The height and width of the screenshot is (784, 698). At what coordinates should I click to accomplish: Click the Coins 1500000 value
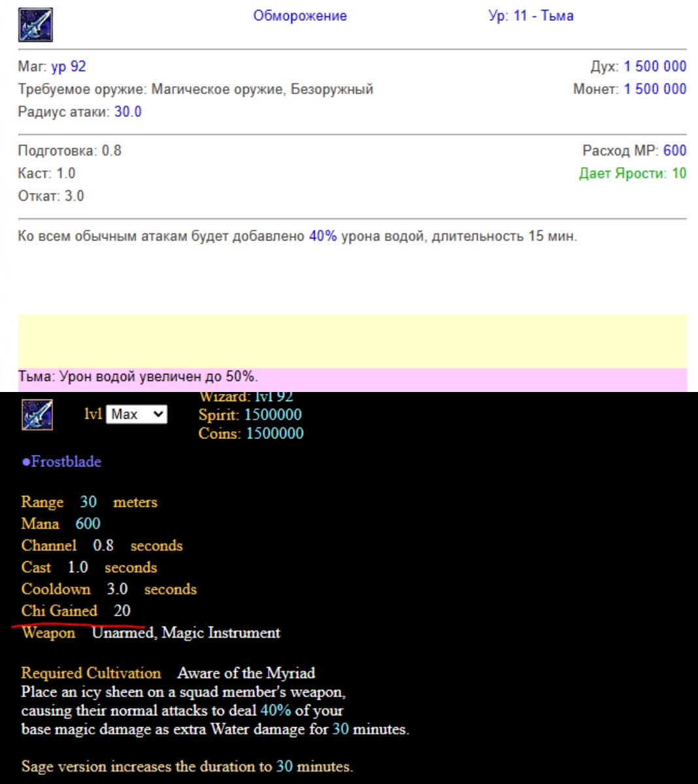(x=274, y=433)
